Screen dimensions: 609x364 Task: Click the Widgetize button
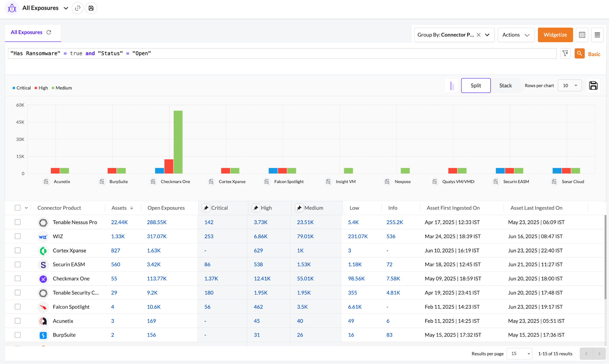coord(555,35)
